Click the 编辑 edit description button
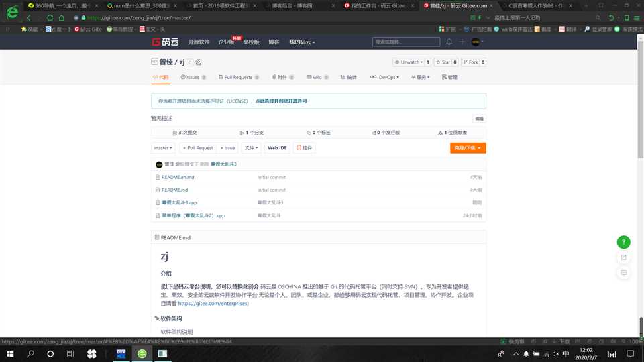Image resolution: width=644 pixels, height=362 pixels. [479, 119]
